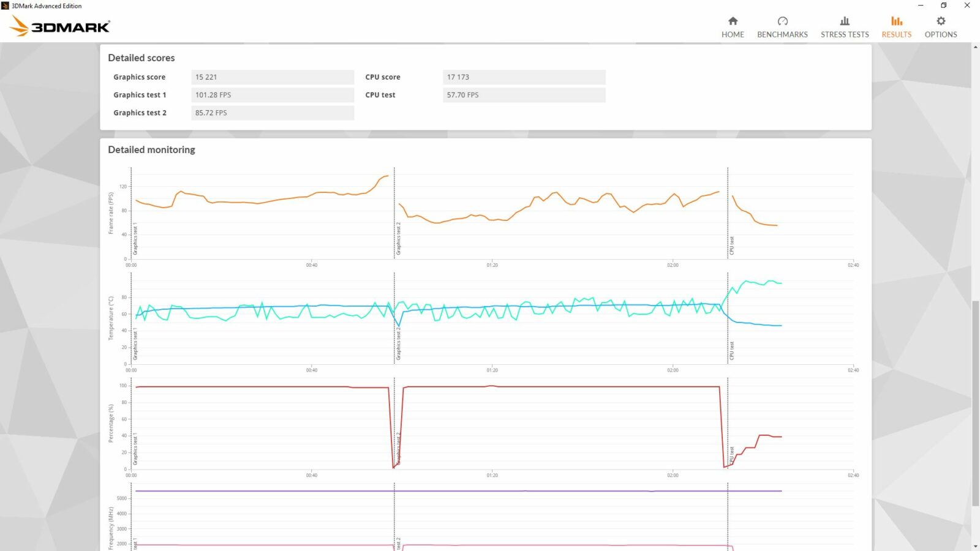Select the Stress Tests bar chart icon
Image resolution: width=980 pixels, height=551 pixels.
coord(845,20)
